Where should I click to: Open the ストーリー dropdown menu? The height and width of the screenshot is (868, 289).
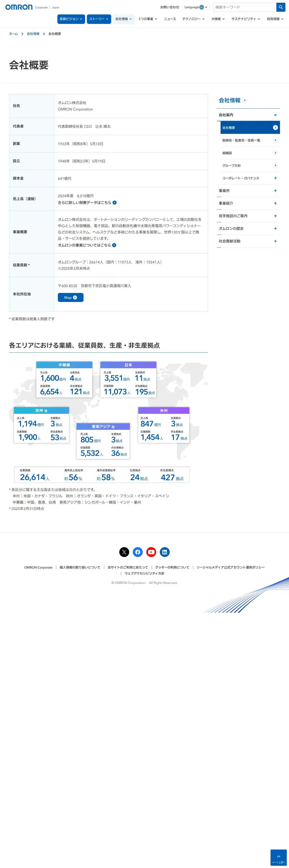coord(99,19)
